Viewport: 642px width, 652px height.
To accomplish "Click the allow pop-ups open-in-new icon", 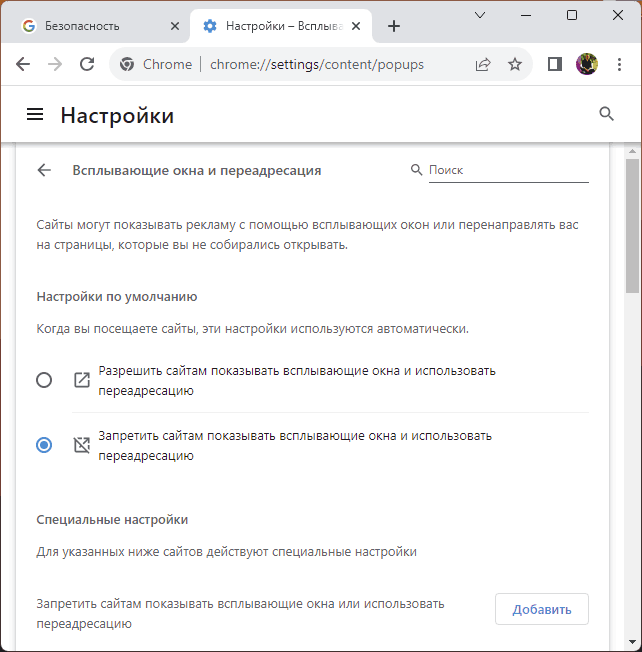I will coord(82,380).
